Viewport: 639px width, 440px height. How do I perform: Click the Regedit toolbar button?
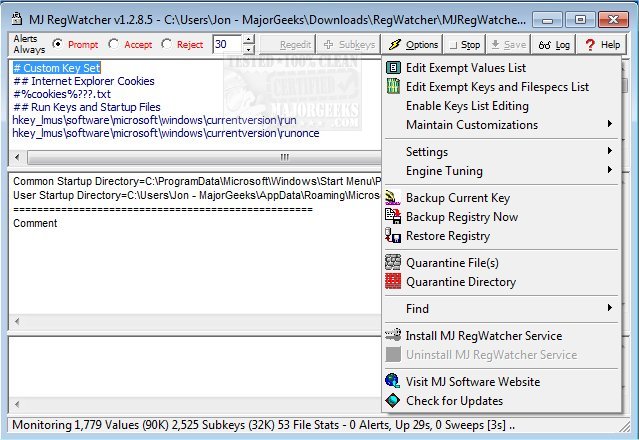(x=288, y=45)
